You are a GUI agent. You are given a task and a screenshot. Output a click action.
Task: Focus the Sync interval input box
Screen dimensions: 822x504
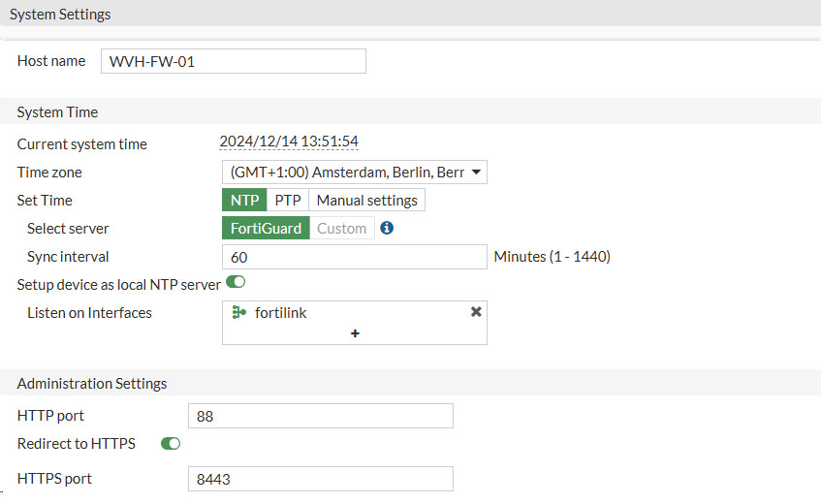pos(354,257)
